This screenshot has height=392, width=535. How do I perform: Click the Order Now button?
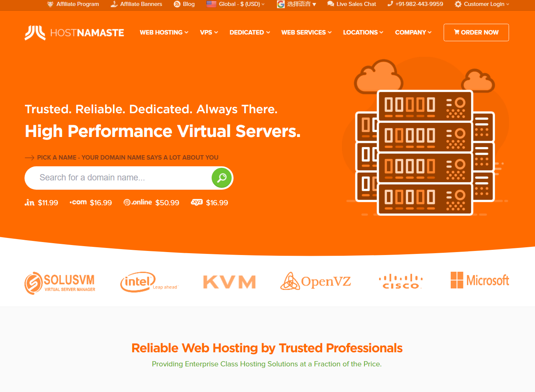[476, 33]
